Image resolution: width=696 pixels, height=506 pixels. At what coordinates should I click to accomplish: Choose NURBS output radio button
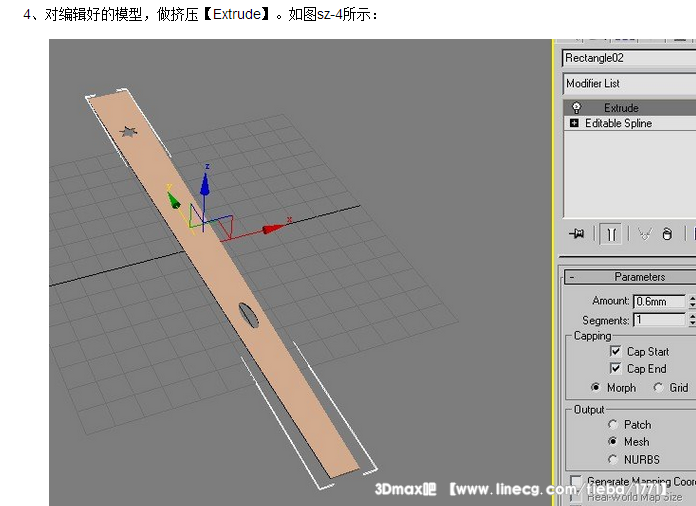pos(613,459)
